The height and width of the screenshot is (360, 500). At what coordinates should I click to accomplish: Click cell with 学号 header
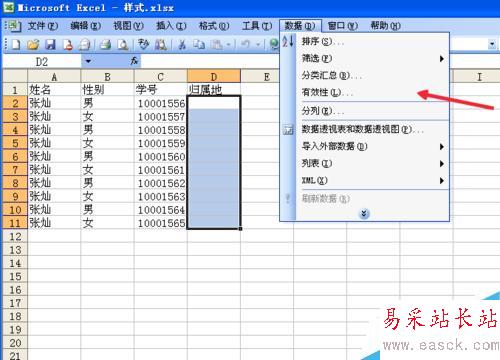click(161, 90)
